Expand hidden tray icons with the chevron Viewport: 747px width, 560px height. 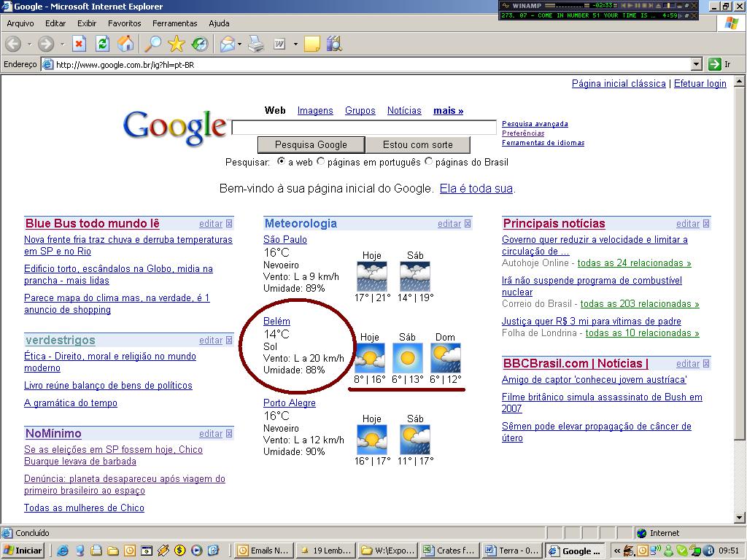617,551
